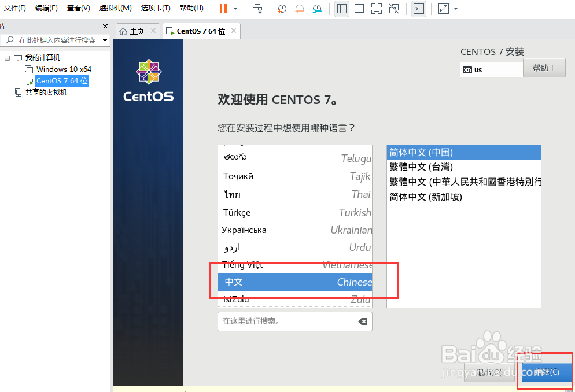The image size is (575, 392).
Task: Choose 繁體中文 Hong Kong locale
Action: click(x=463, y=182)
